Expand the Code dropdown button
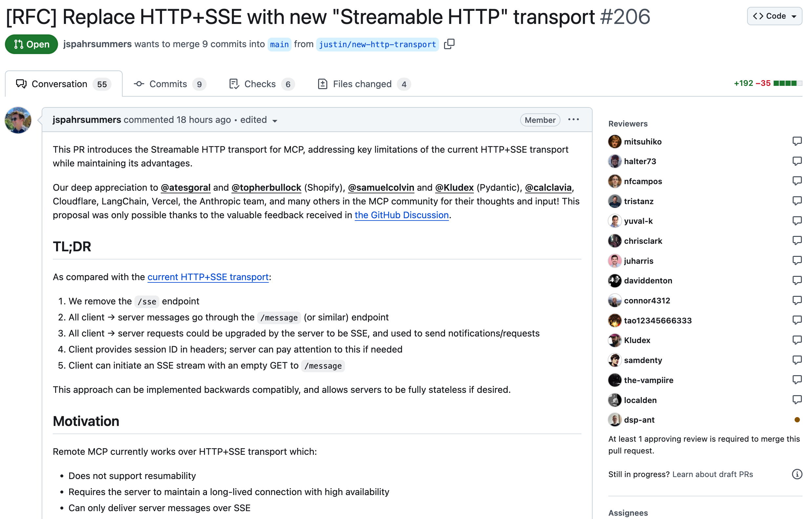 click(774, 16)
